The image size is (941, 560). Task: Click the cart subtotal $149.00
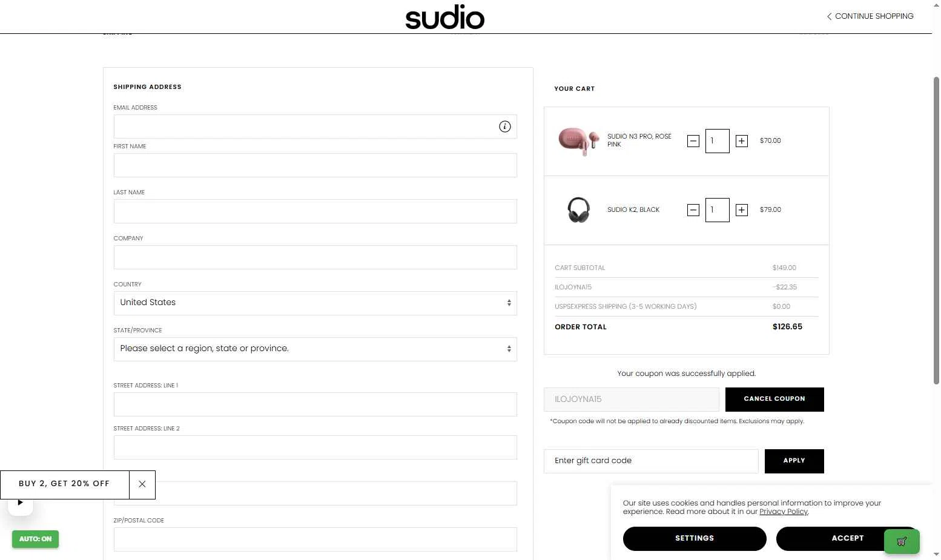(784, 268)
